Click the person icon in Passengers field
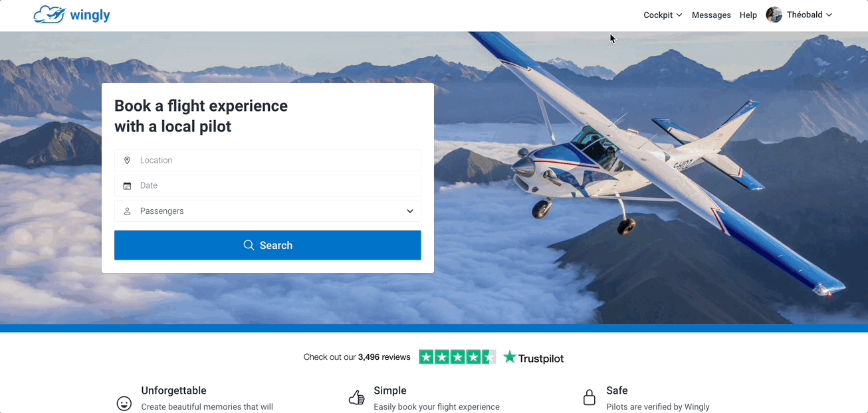Image resolution: width=868 pixels, height=413 pixels. click(x=127, y=211)
